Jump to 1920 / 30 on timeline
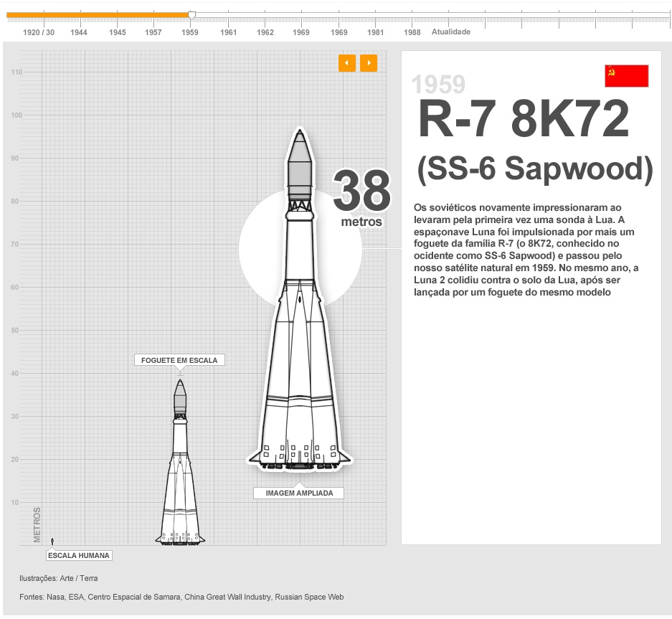Screen dimensions: 672x619 [x=39, y=32]
